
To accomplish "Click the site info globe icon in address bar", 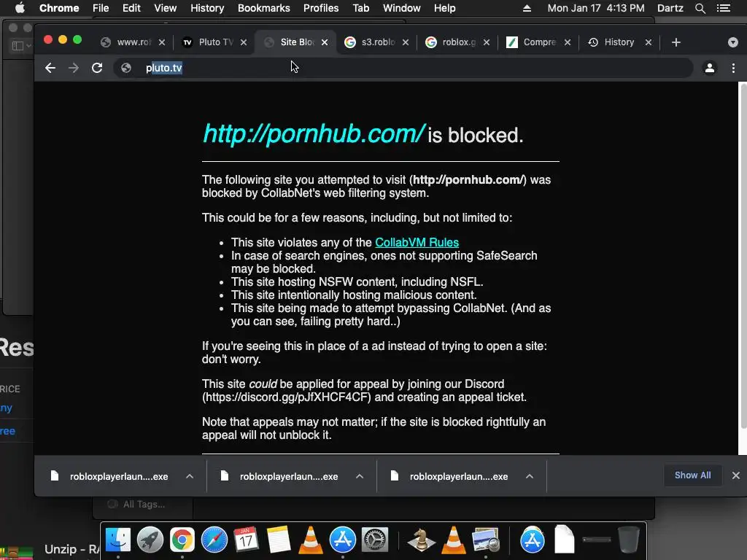I will [126, 68].
